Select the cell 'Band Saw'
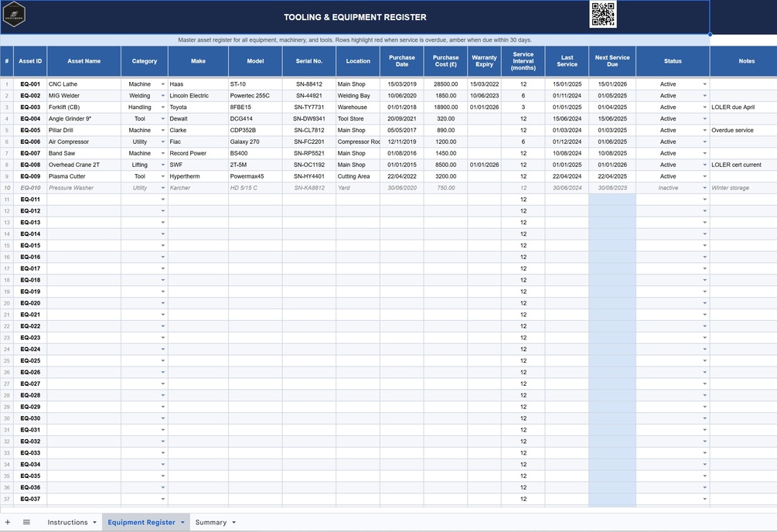The image size is (777, 532). (83, 153)
